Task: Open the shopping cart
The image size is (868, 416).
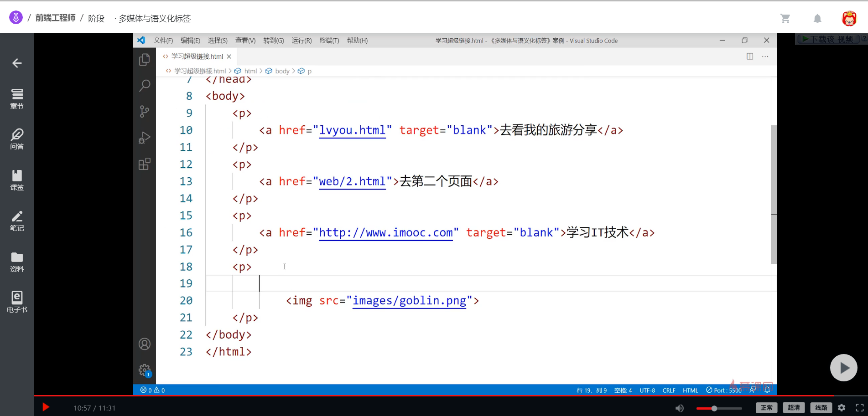Action: (x=785, y=19)
